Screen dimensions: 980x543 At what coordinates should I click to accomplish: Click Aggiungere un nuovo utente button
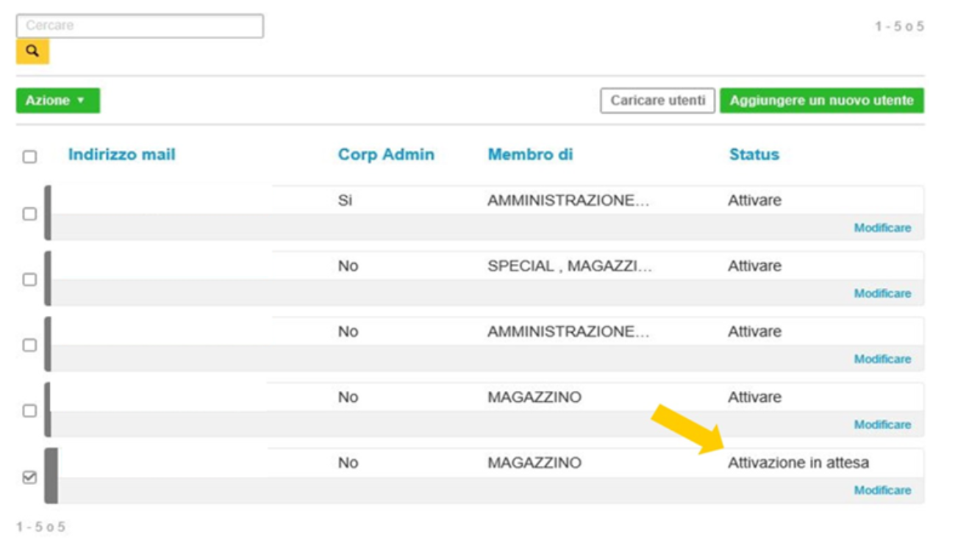click(821, 101)
